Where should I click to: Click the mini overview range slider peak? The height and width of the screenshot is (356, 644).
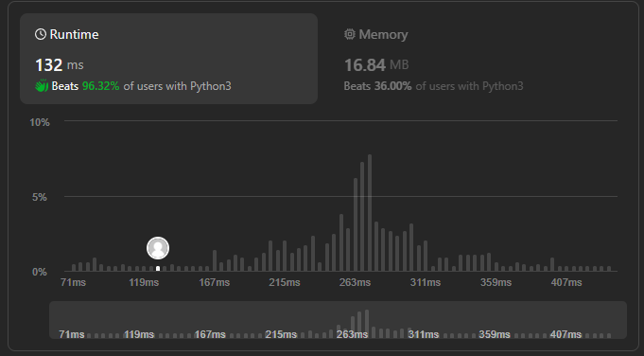pyautogui.click(x=367, y=324)
